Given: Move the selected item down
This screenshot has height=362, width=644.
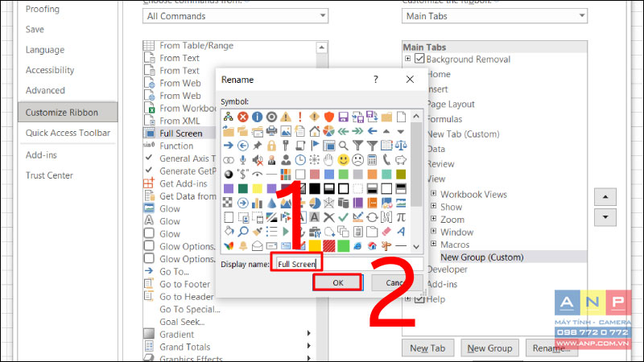Looking at the screenshot, I should pyautogui.click(x=605, y=217).
